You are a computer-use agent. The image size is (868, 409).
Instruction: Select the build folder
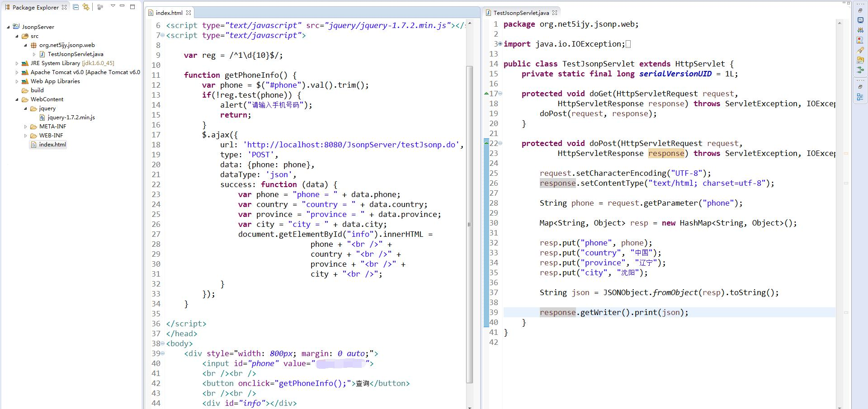[x=37, y=90]
